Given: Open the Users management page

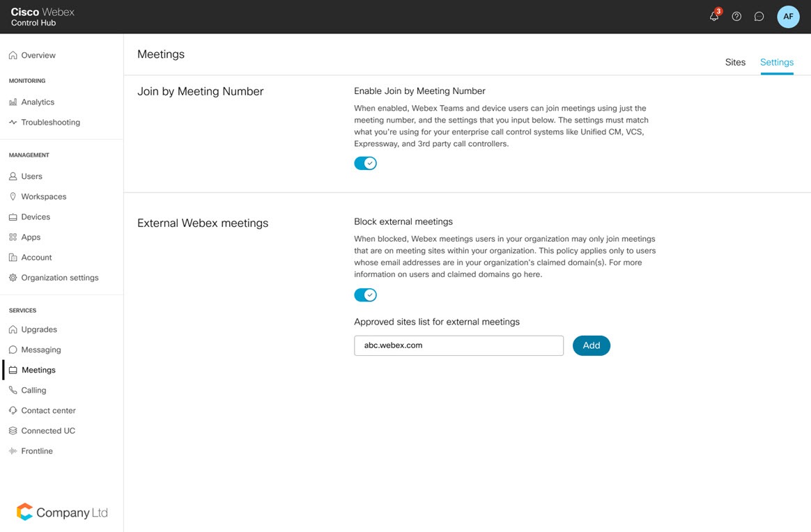Looking at the screenshot, I should (x=31, y=177).
